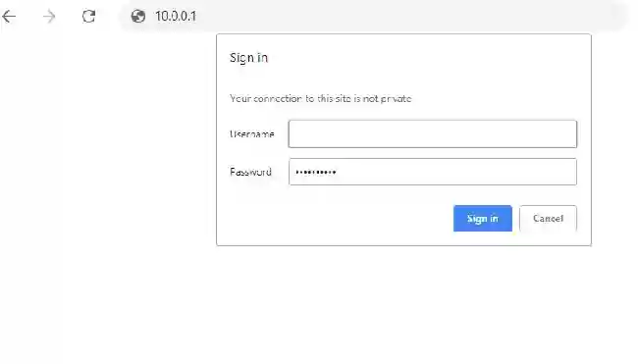Screen dimensions: 638x364
Task: Click the Password label text
Action: pos(250,172)
